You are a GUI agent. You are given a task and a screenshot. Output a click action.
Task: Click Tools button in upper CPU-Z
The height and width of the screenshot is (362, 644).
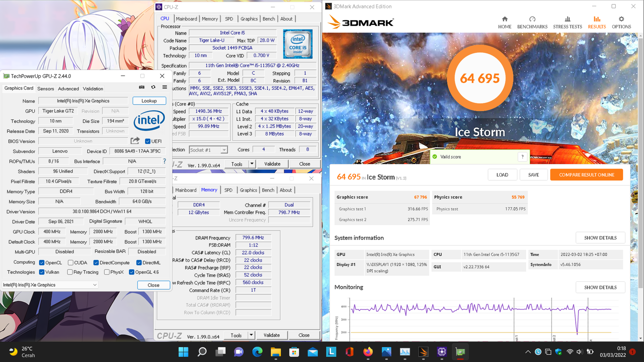(x=236, y=164)
